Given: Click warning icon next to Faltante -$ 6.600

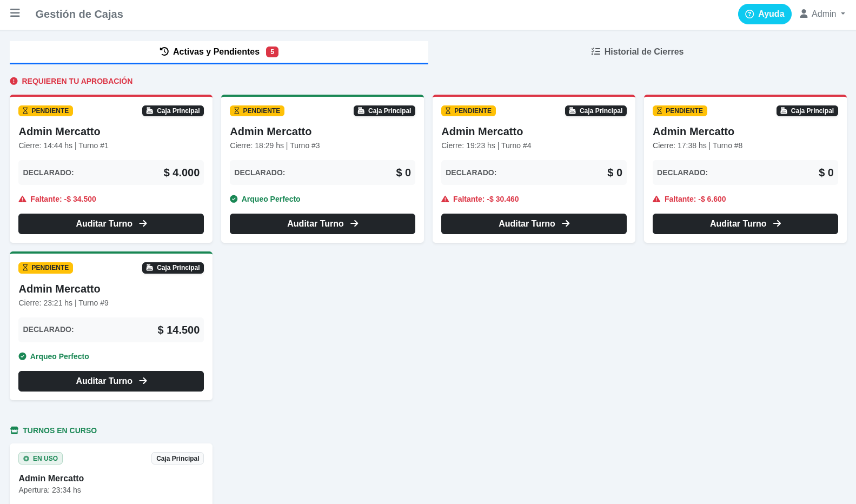Looking at the screenshot, I should pos(656,199).
